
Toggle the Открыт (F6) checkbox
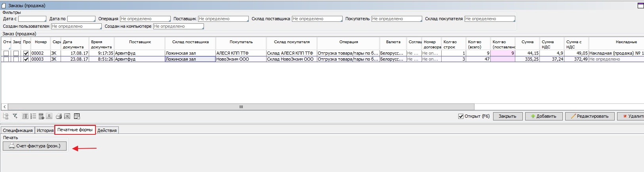point(461,116)
